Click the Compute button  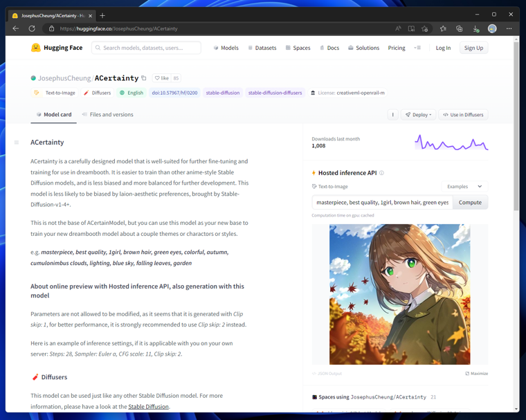470,203
